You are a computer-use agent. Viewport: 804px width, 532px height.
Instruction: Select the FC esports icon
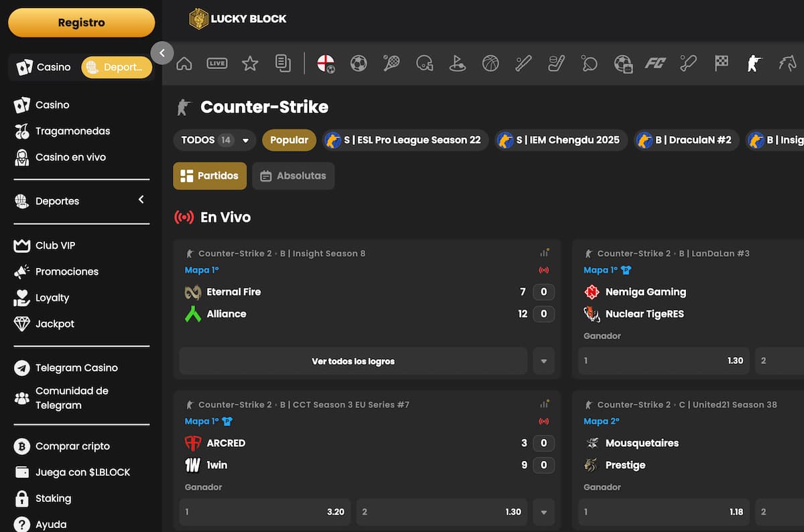(655, 64)
